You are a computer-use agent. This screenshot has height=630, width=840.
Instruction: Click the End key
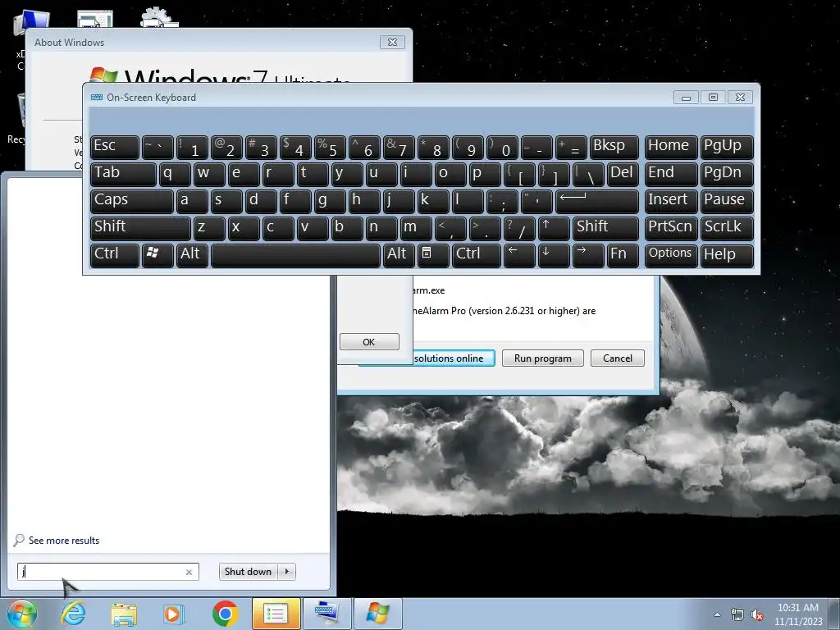point(671,174)
